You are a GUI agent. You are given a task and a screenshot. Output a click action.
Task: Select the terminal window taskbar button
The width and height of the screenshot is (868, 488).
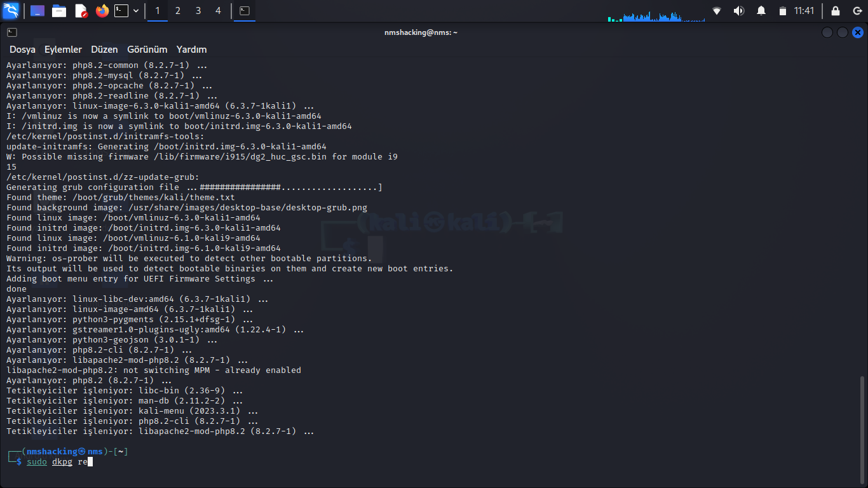click(245, 11)
